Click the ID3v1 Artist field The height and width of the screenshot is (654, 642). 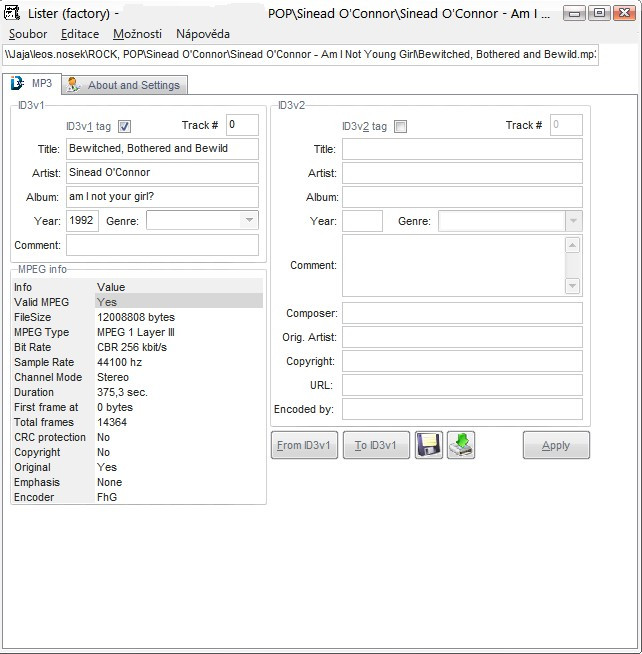pyautogui.click(x=162, y=173)
